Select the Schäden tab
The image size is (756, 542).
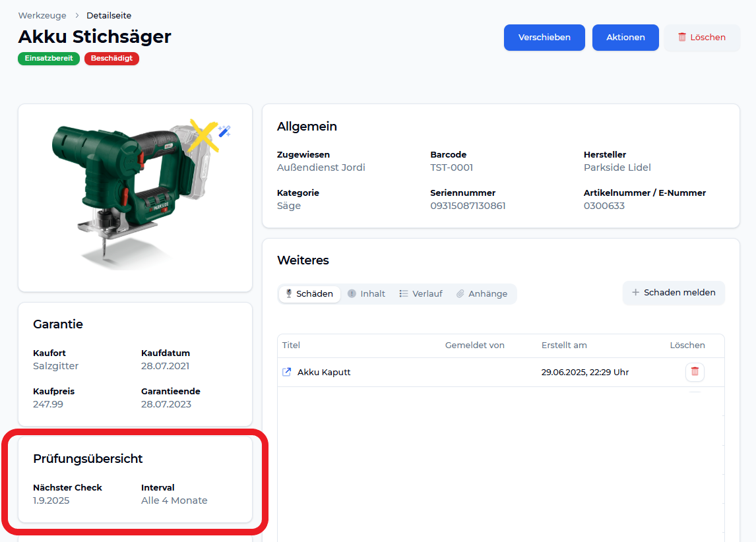pos(309,294)
